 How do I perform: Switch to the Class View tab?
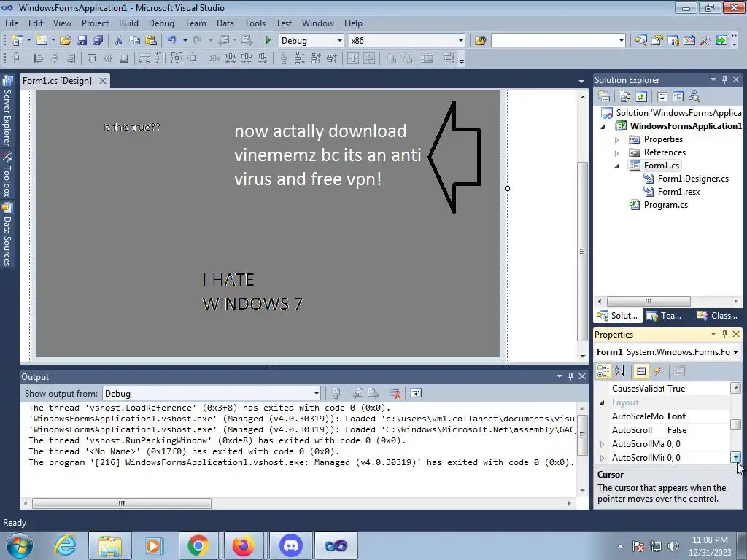click(x=717, y=315)
